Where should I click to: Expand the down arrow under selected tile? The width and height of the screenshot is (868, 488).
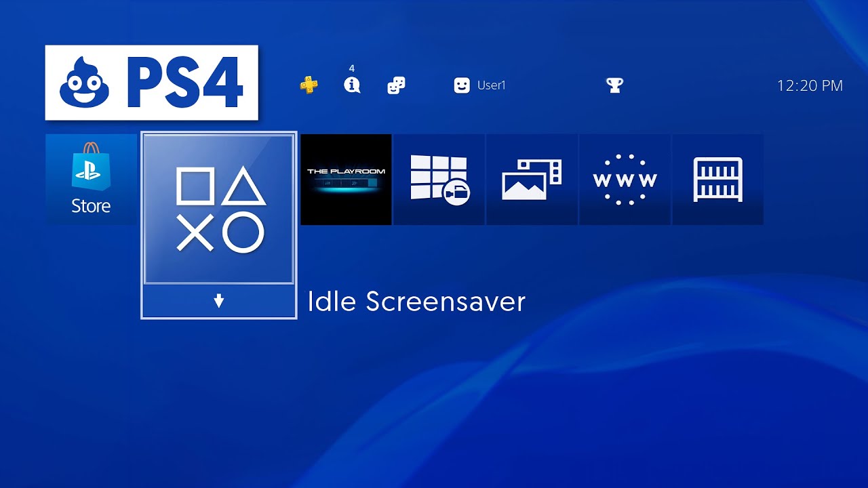(219, 302)
